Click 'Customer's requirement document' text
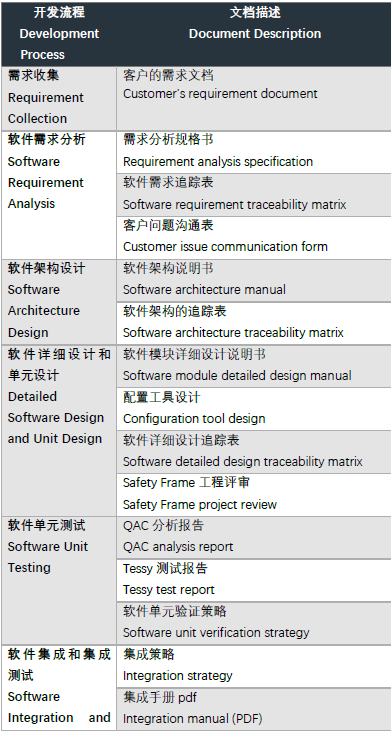This screenshot has height=734, width=391. click(220, 94)
